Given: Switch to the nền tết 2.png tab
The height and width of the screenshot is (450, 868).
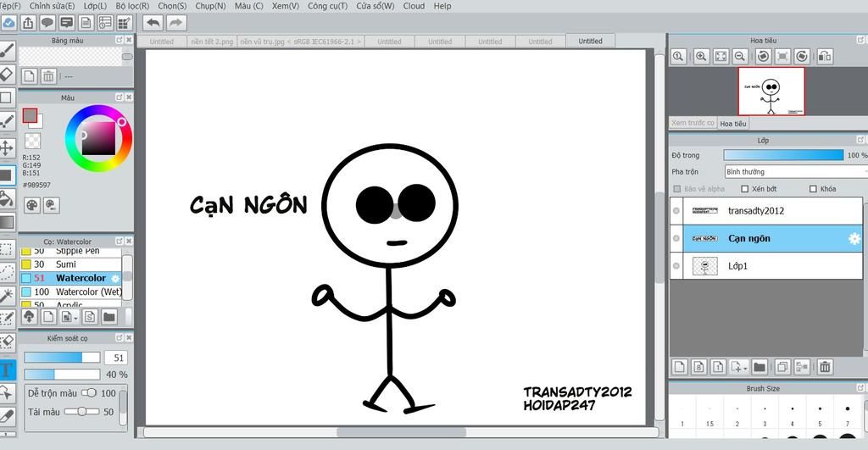Looking at the screenshot, I should tap(212, 41).
